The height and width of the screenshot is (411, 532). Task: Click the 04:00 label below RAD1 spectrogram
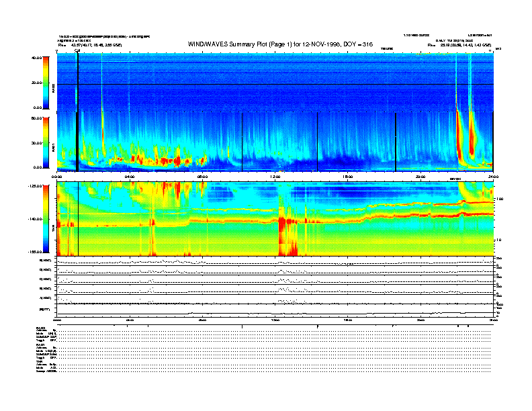(x=130, y=177)
